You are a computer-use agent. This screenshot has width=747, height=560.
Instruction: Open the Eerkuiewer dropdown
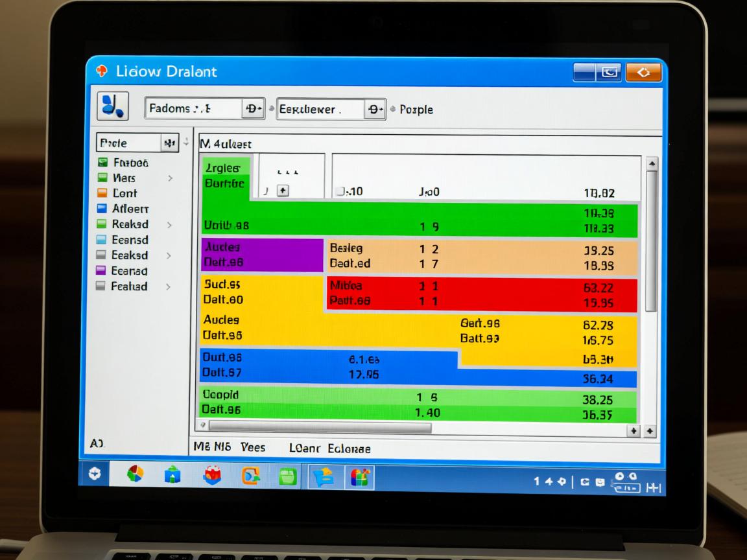[375, 110]
